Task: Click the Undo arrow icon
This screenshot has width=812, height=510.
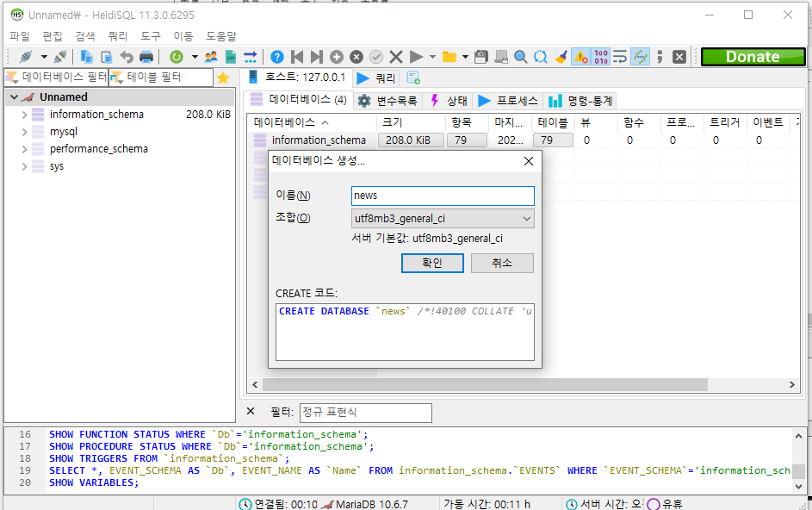Action: click(x=127, y=57)
